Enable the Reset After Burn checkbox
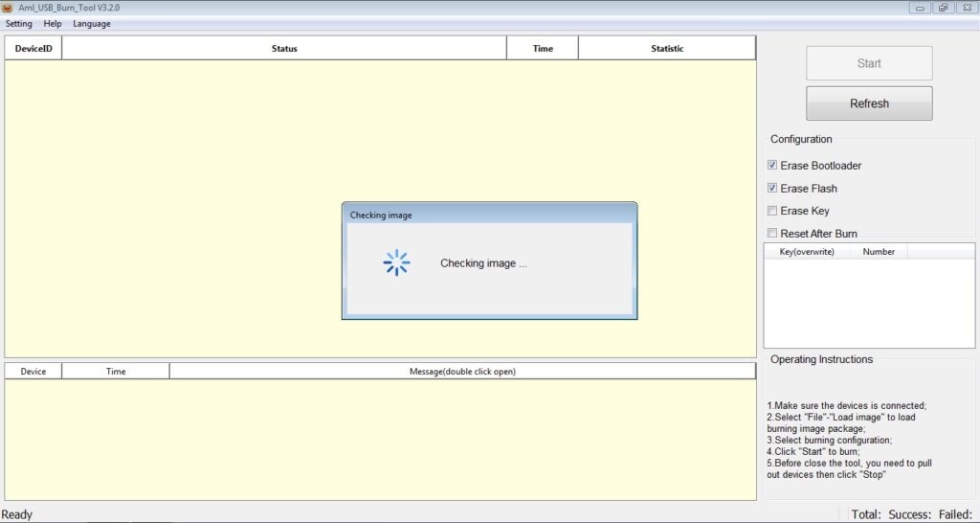 click(x=772, y=234)
